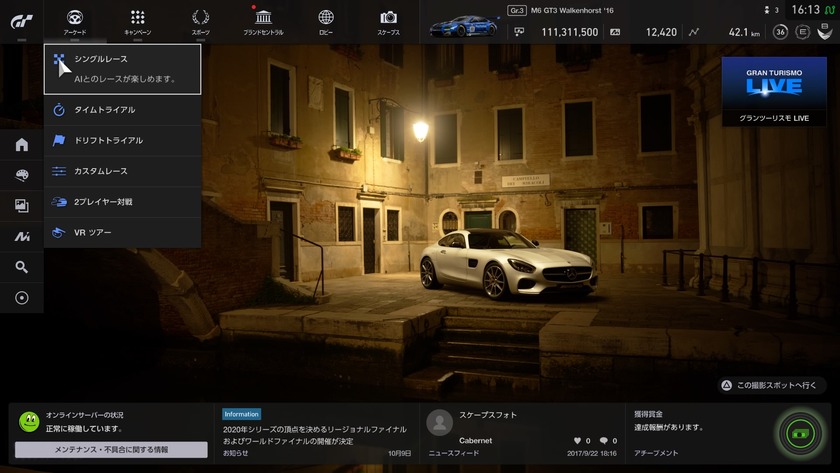Click the credits icon beside 111,311,500
The width and height of the screenshot is (840, 473).
tap(519, 32)
